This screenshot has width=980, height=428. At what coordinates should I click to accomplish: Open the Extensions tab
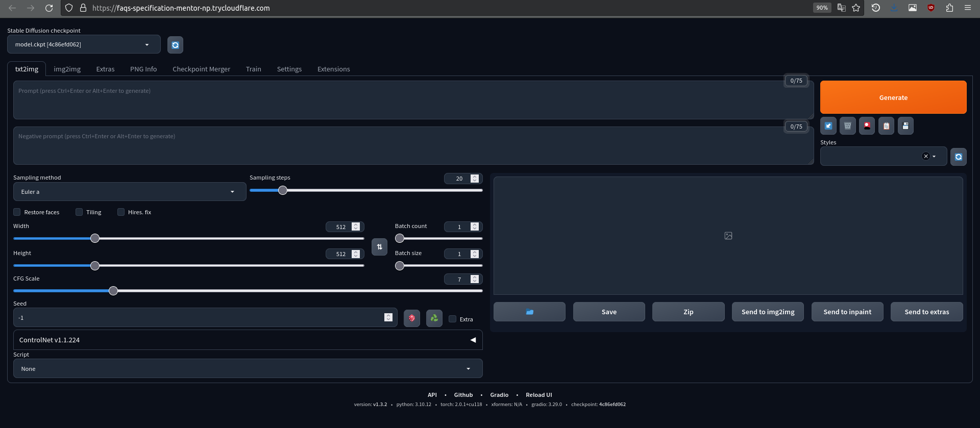333,69
